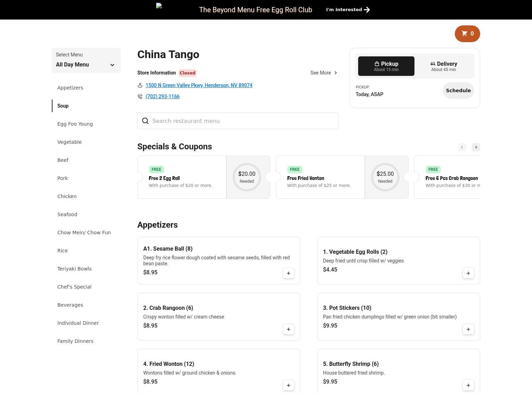Open the shopping cart button
532x393 pixels.
pyautogui.click(x=467, y=34)
